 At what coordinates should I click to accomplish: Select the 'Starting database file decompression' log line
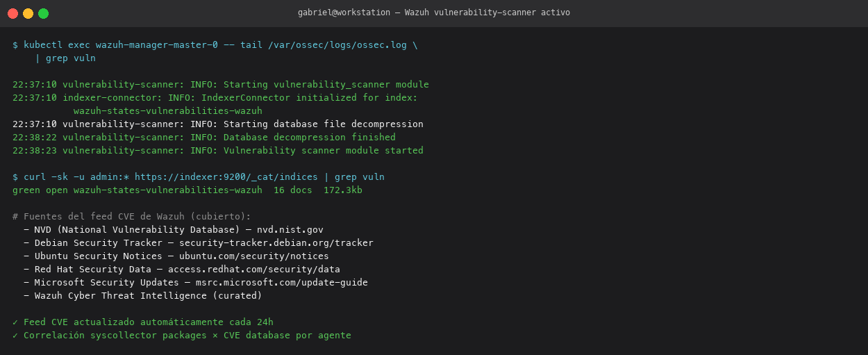click(x=218, y=124)
